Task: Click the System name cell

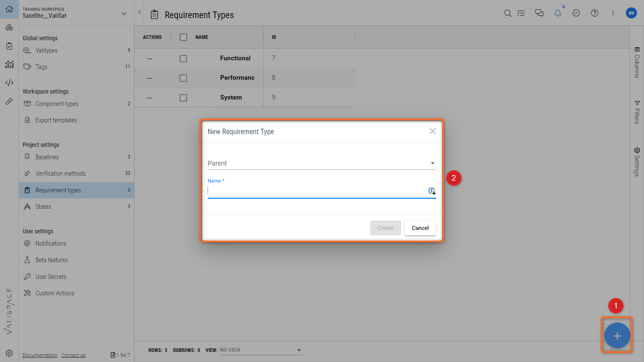Action: point(231,98)
